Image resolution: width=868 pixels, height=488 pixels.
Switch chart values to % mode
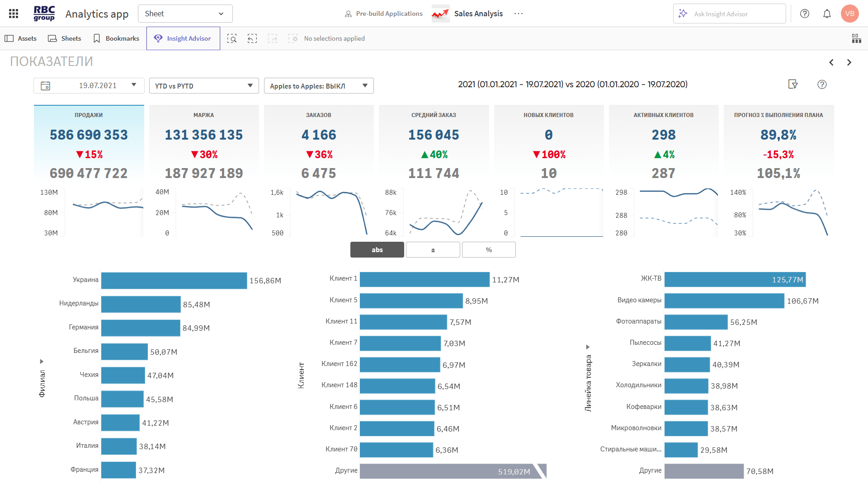[x=489, y=250]
